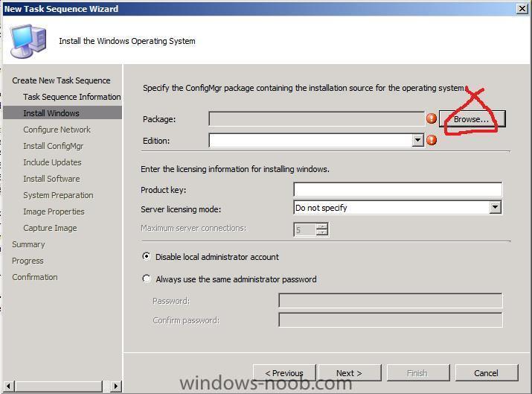Viewport: 532px width, 394px height.
Task: Select Confirmation step in sidebar
Action: (x=35, y=277)
